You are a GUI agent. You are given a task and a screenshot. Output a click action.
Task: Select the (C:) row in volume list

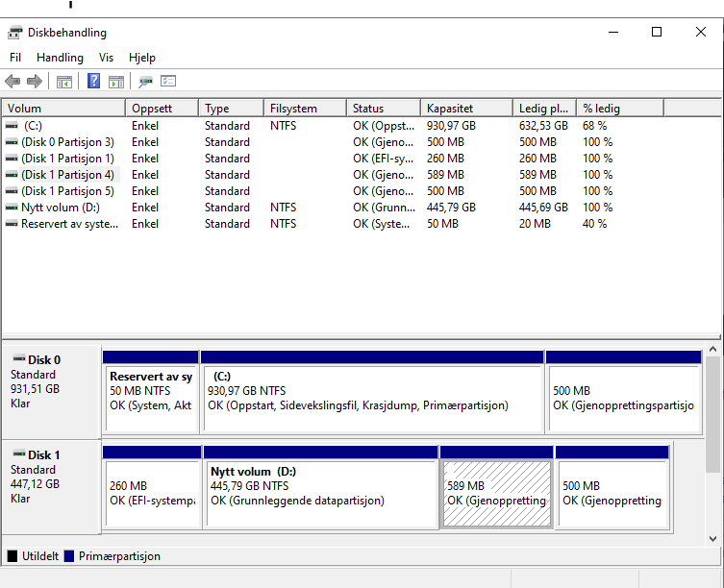point(34,126)
